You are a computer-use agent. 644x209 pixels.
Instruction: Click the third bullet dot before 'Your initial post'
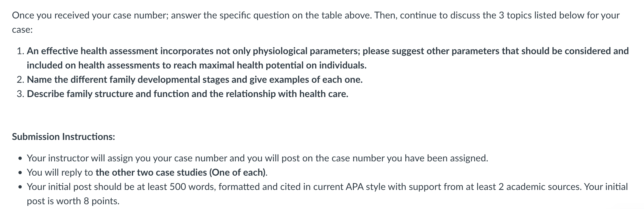20,187
